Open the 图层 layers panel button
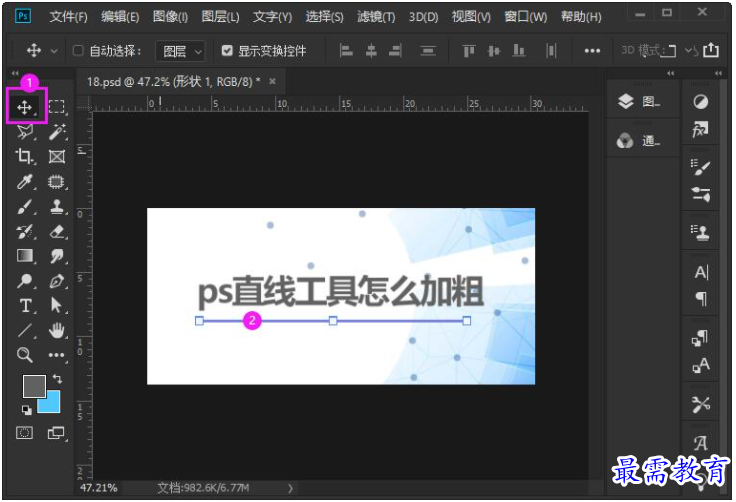 (x=639, y=101)
